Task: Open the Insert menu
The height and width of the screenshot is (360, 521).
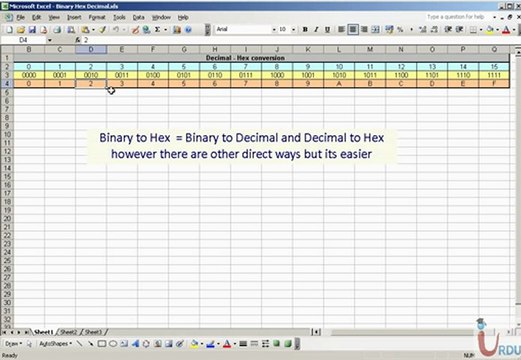Action: (x=74, y=17)
